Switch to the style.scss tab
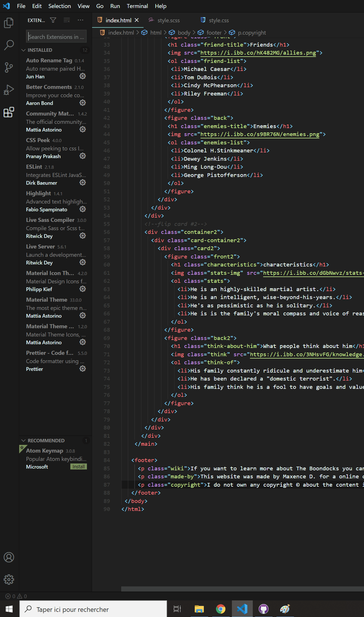 [x=169, y=20]
